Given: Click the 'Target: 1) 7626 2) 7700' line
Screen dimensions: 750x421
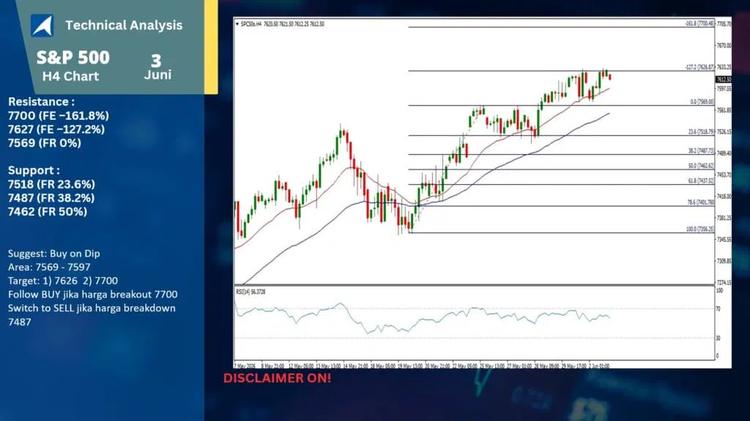Looking at the screenshot, I should click(63, 281).
